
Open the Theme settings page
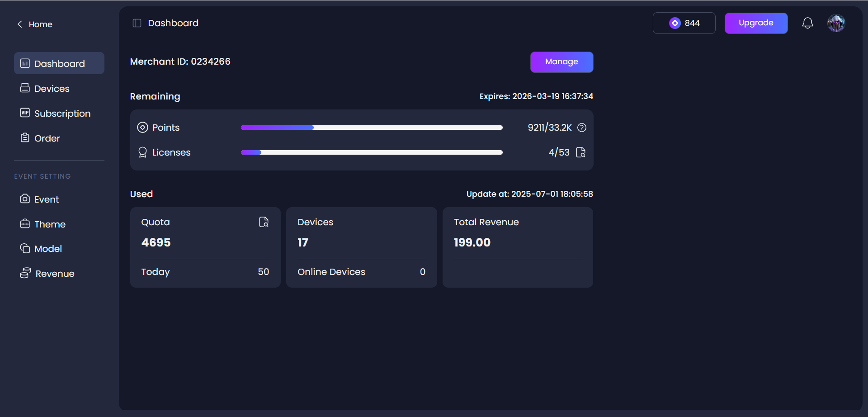(x=50, y=224)
